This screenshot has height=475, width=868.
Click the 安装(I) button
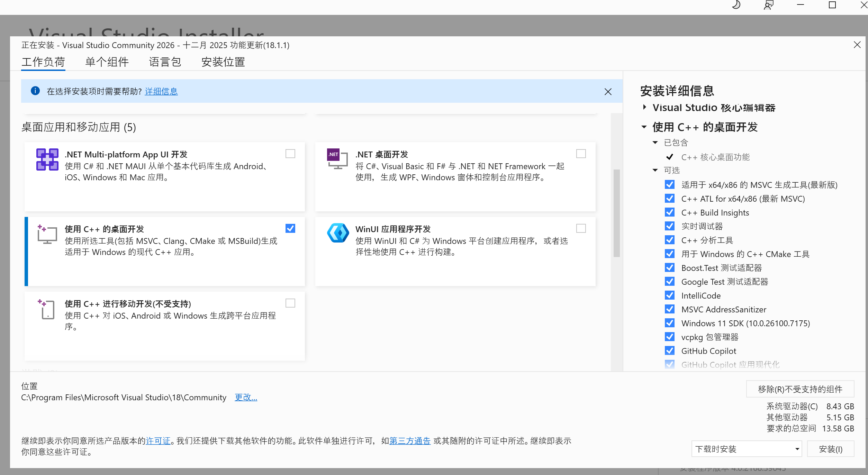[x=830, y=449]
